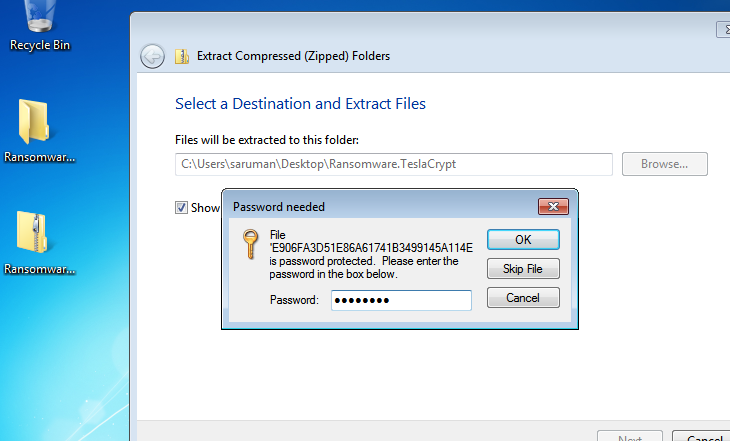Click the Browse... button
Image resolution: width=730 pixels, height=441 pixels.
[x=664, y=164]
